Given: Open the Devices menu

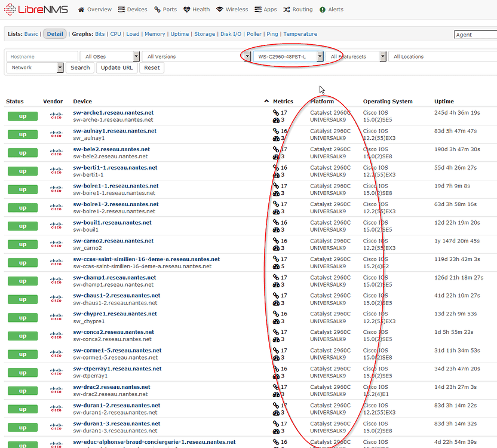Looking at the screenshot, I should click(x=132, y=10).
